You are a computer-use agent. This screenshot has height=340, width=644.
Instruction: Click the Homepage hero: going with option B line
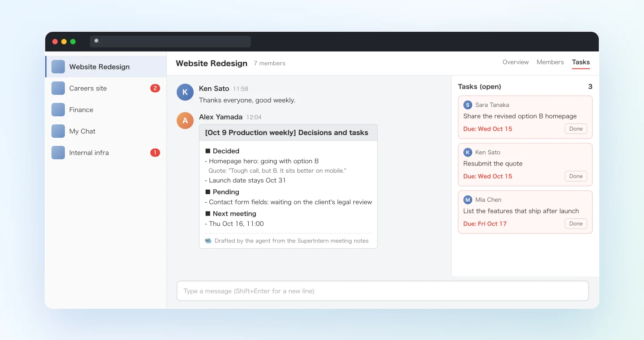pyautogui.click(x=262, y=161)
